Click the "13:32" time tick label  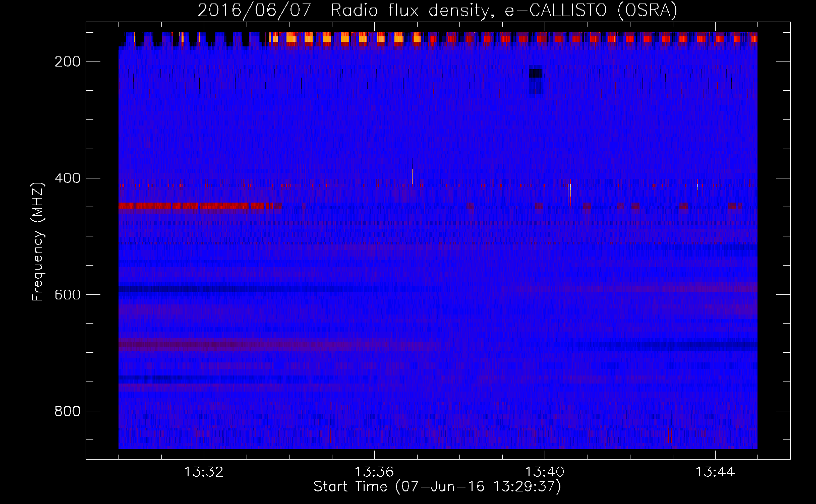[204, 472]
